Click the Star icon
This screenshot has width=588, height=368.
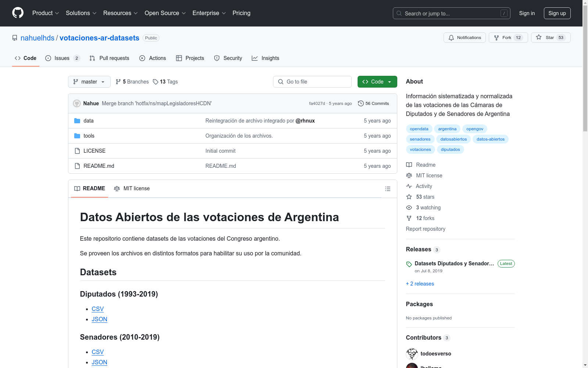coord(539,37)
